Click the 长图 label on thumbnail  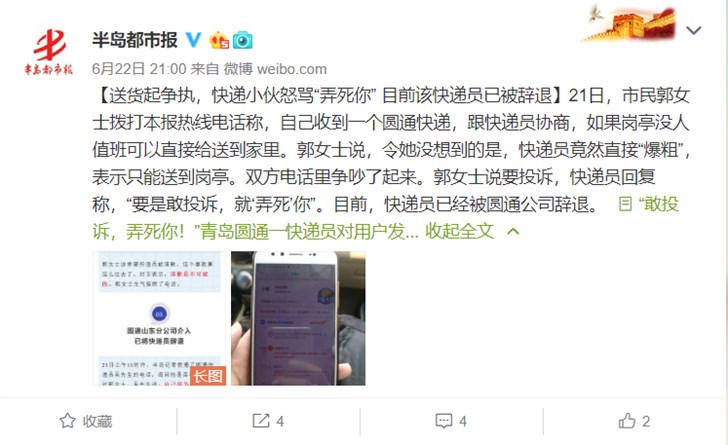[x=208, y=375]
